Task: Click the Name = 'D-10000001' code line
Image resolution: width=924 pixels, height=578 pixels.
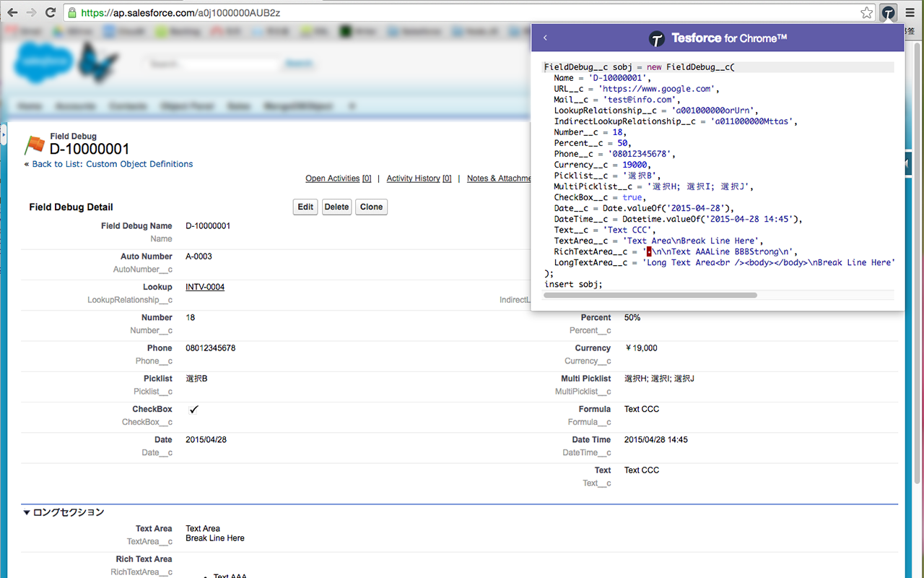Action: tap(603, 78)
